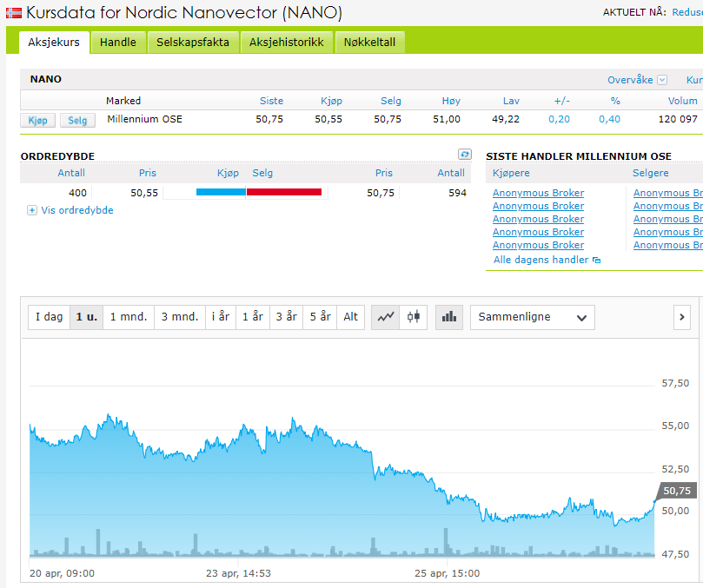Choose the i år chart range
Image resolution: width=703 pixels, height=588 pixels.
(221, 317)
